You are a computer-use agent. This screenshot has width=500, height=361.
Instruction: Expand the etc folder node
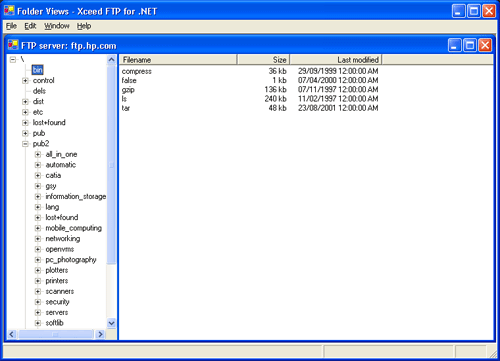[25, 112]
